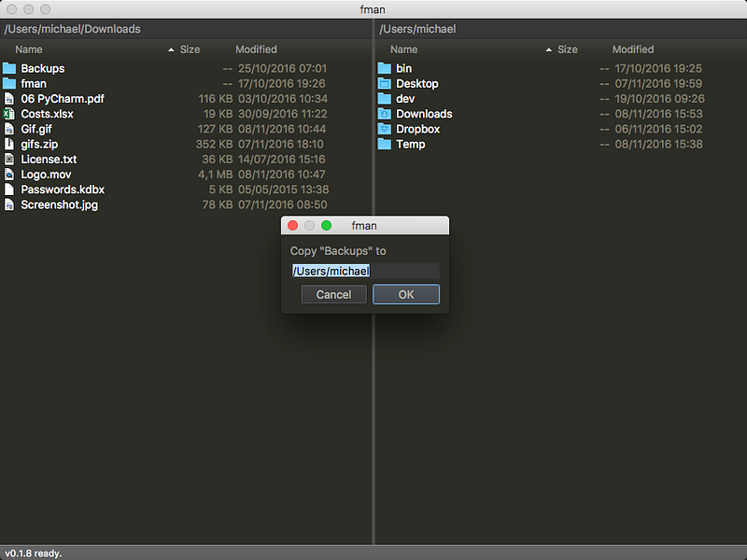The image size is (747, 560).
Task: Click the destination path input field
Action: (365, 271)
